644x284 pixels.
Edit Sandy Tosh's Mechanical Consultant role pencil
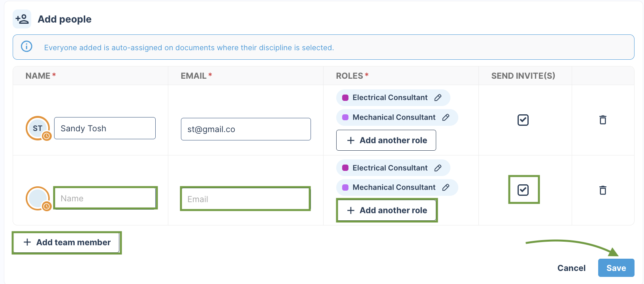[446, 117]
